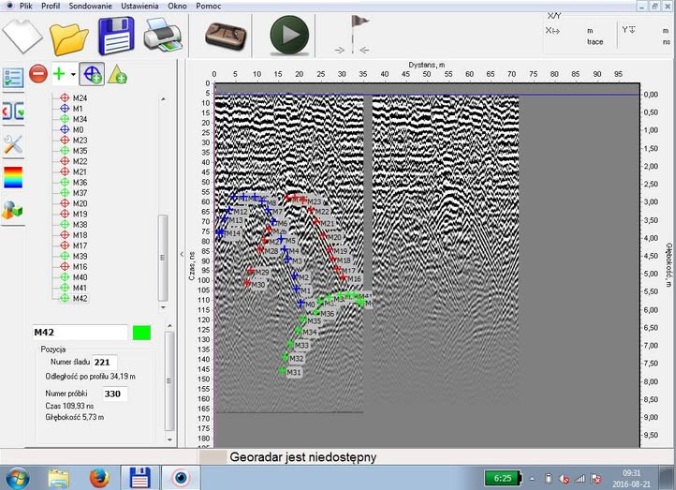Click the green M31 marker on the radargram
The height and width of the screenshot is (490, 676).
pos(282,371)
